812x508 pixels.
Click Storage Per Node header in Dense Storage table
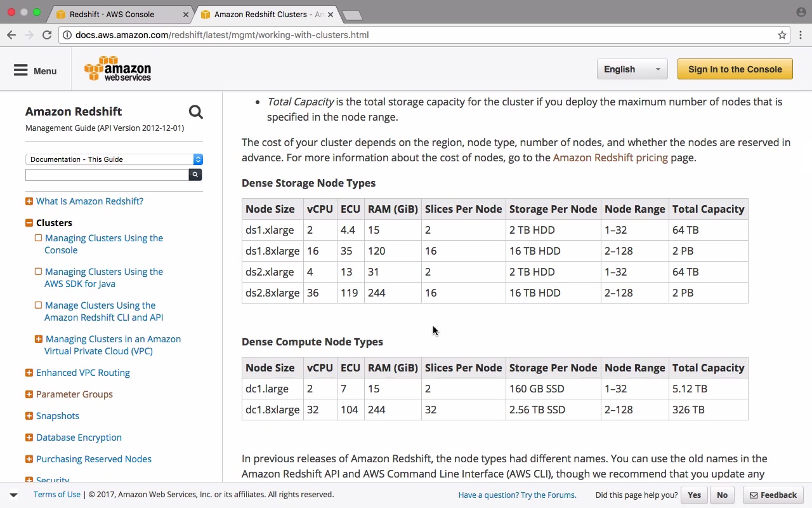(553, 209)
